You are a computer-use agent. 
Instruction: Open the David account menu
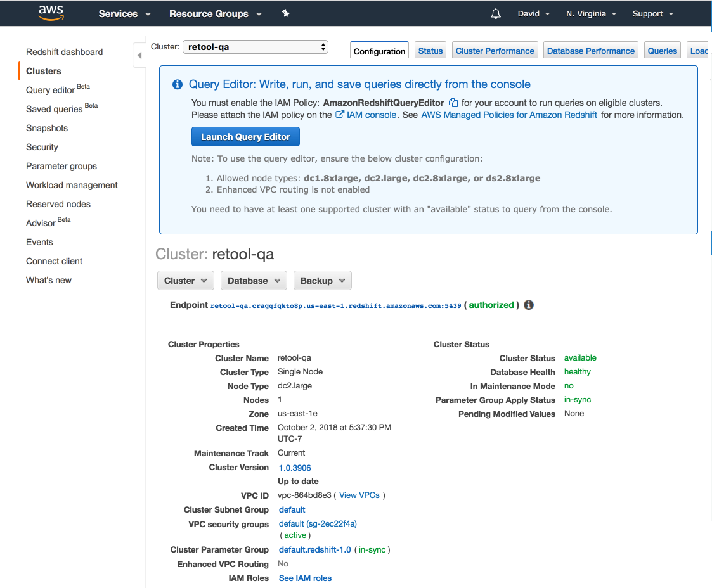tap(534, 13)
